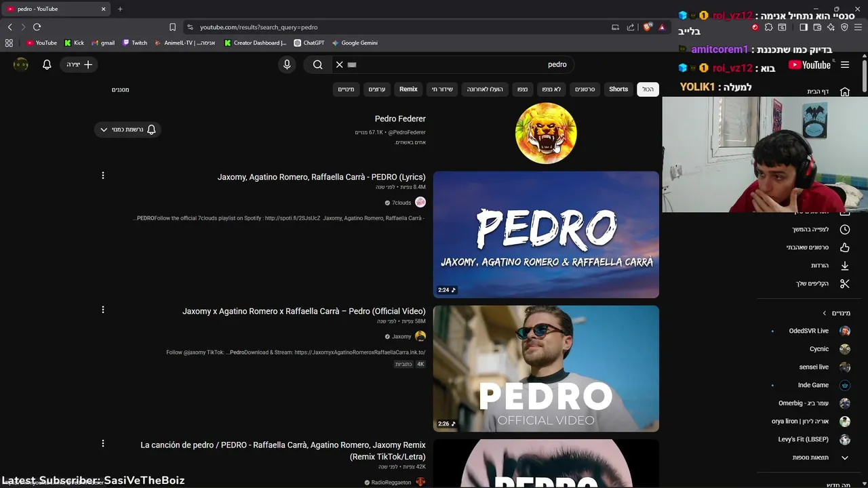Select the שידור חי filter chip
This screenshot has height=488, width=868.
pos(442,89)
